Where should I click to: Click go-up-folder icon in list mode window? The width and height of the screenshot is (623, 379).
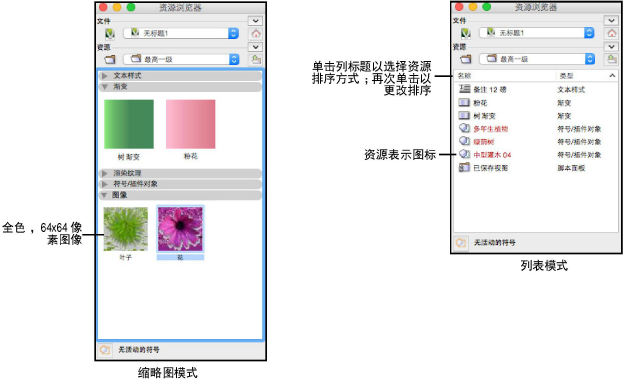611,59
